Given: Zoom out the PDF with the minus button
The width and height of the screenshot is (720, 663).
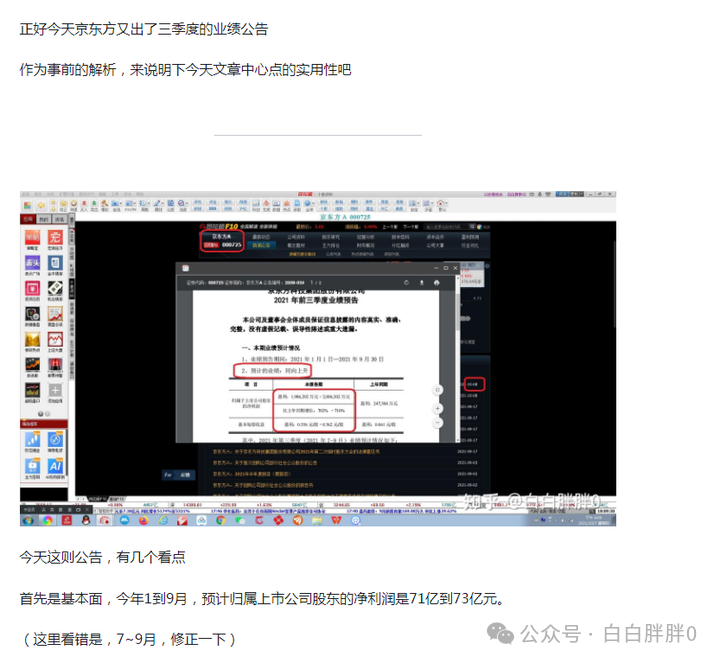Looking at the screenshot, I should 438,422.
